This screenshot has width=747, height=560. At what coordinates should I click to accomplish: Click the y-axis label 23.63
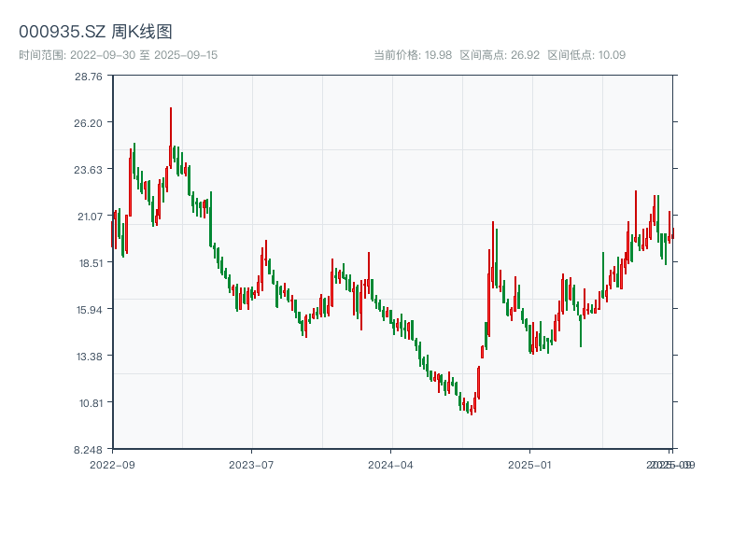tap(88, 170)
